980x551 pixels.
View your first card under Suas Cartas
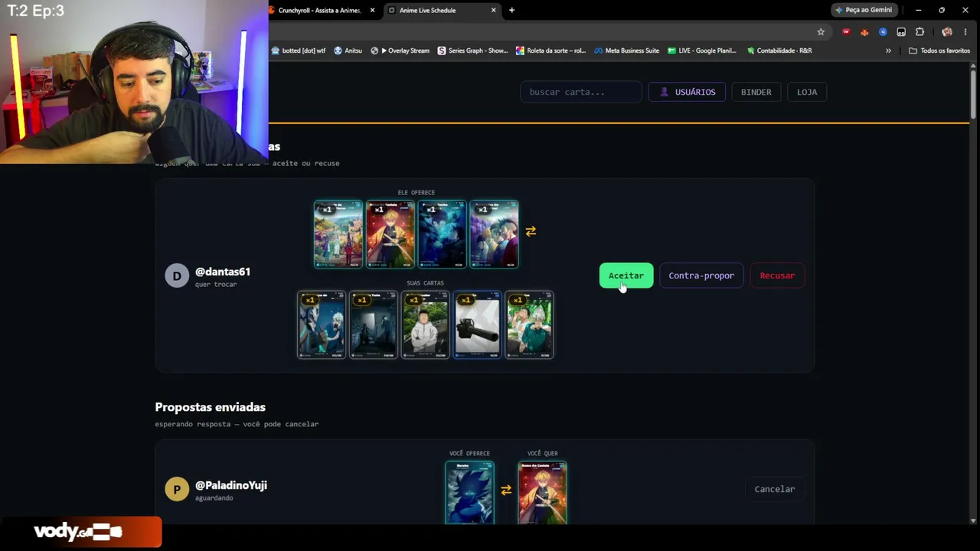[322, 324]
